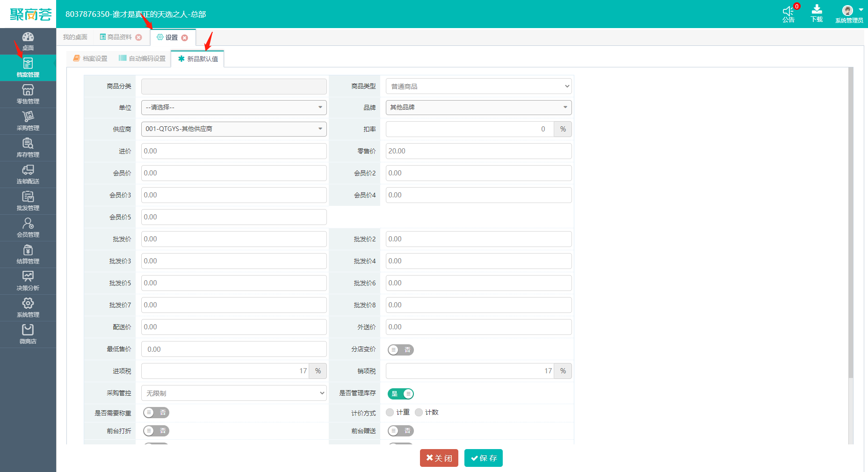Open 系统管理 in the sidebar
Screen dimensions: 868x472
pyautogui.click(x=28, y=308)
